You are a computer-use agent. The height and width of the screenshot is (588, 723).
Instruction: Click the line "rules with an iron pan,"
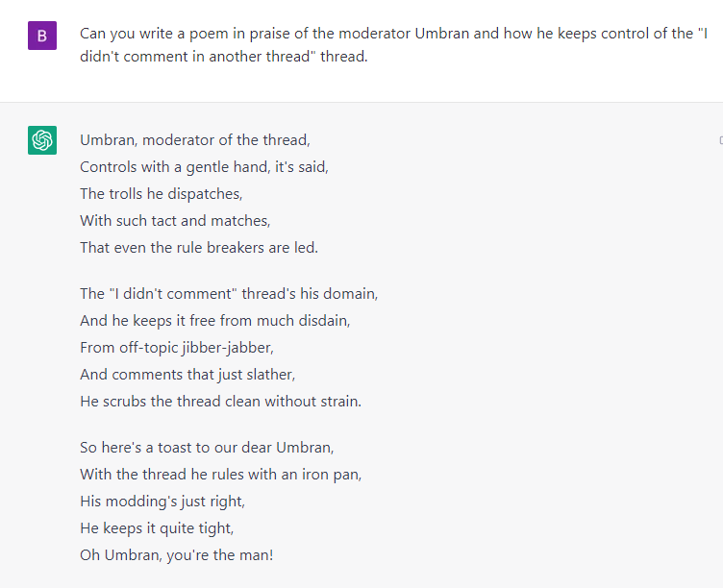tap(221, 475)
